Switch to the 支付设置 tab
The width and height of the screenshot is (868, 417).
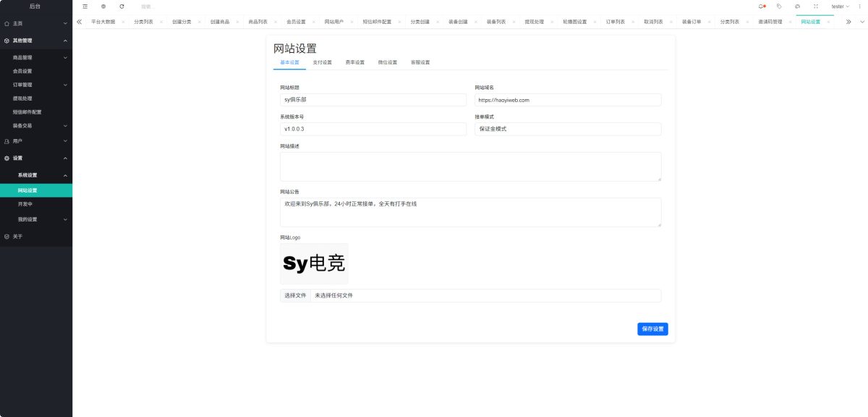pos(322,62)
